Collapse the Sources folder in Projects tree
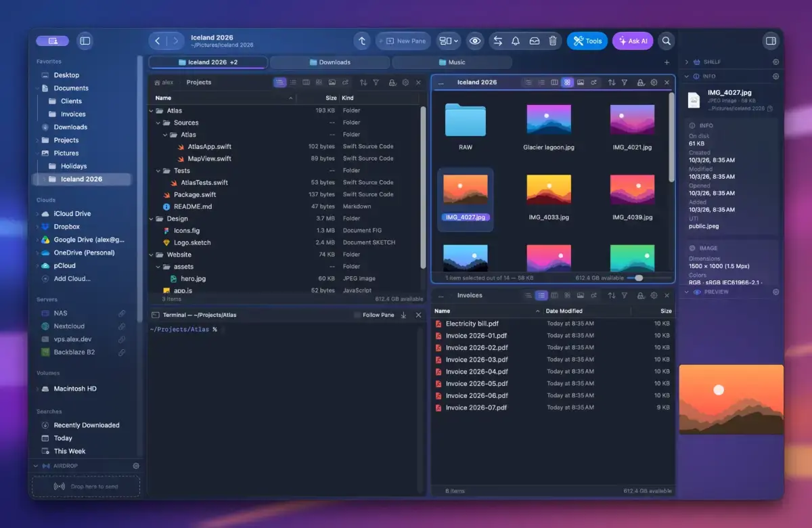The height and width of the screenshot is (528, 812). pyautogui.click(x=158, y=123)
